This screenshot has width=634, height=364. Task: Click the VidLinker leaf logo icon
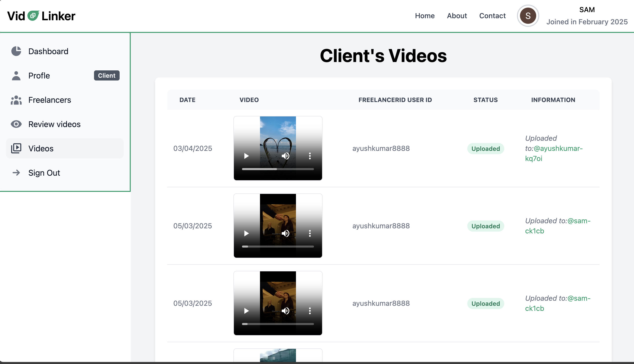33,16
